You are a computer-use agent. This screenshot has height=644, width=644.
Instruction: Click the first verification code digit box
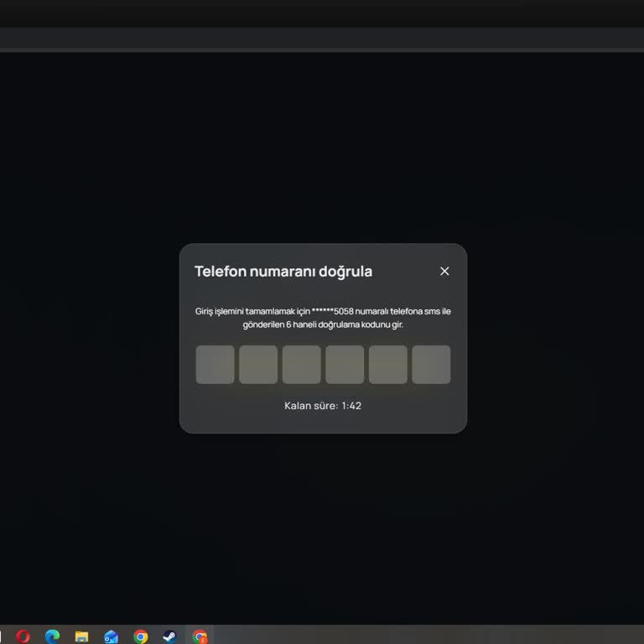216,365
